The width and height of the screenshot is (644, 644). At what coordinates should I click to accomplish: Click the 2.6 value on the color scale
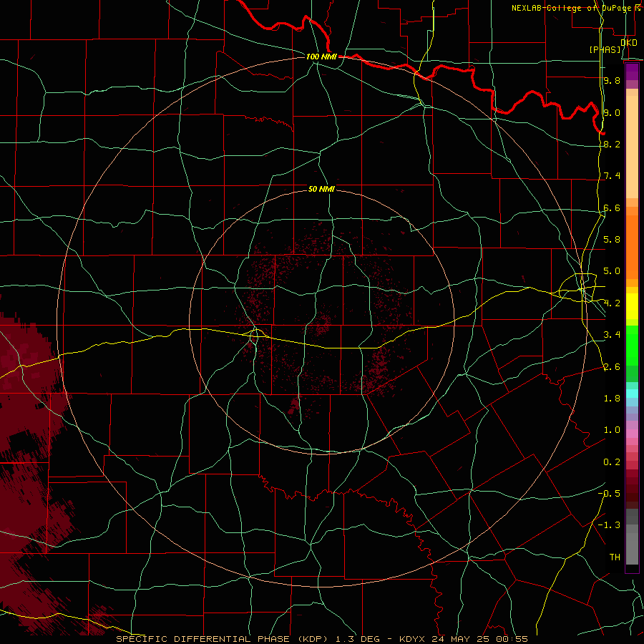(x=612, y=367)
